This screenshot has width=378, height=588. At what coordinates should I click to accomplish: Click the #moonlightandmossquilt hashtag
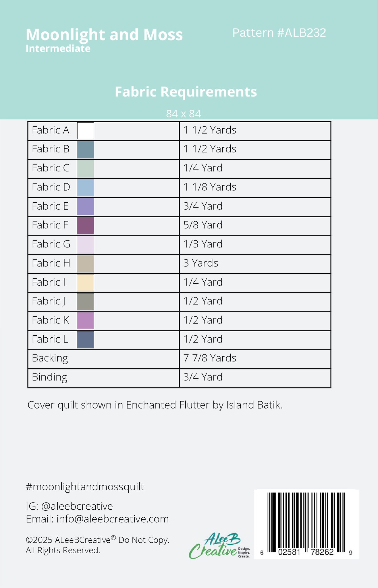tap(85, 487)
